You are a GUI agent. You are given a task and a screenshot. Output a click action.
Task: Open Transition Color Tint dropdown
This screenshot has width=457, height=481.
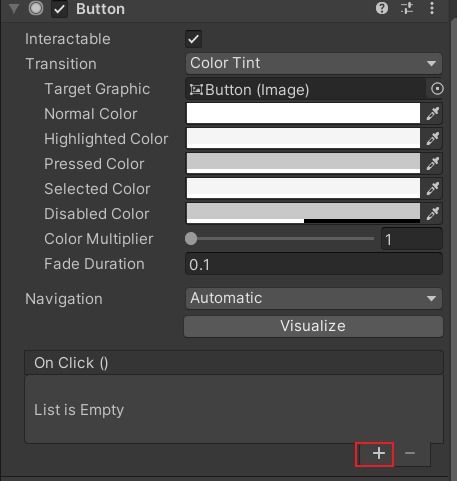pyautogui.click(x=314, y=63)
